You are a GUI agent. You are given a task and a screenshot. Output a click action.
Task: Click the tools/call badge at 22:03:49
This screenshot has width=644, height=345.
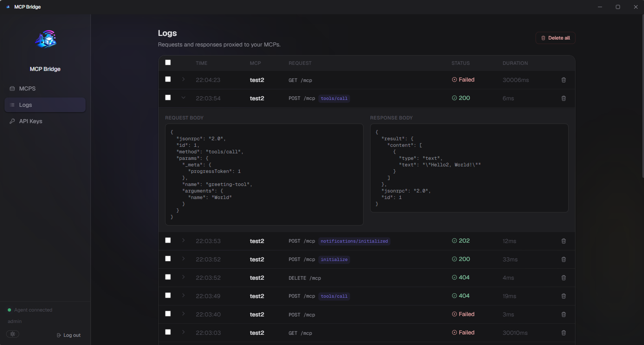334,296
